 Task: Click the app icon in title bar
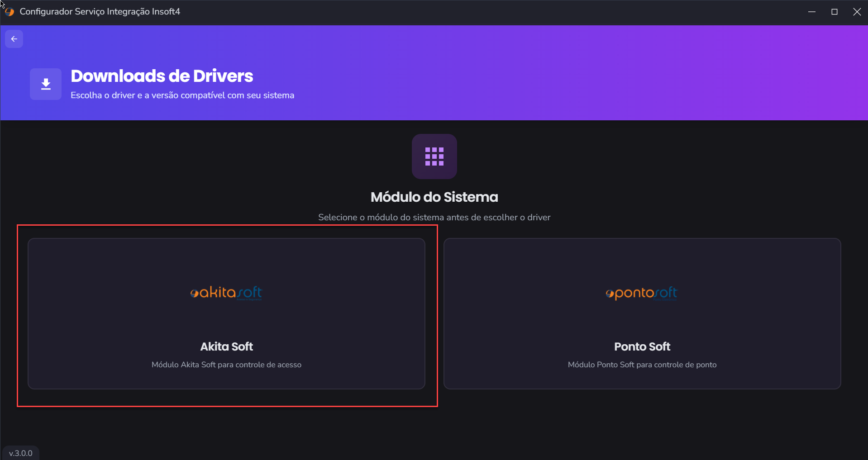click(x=10, y=12)
